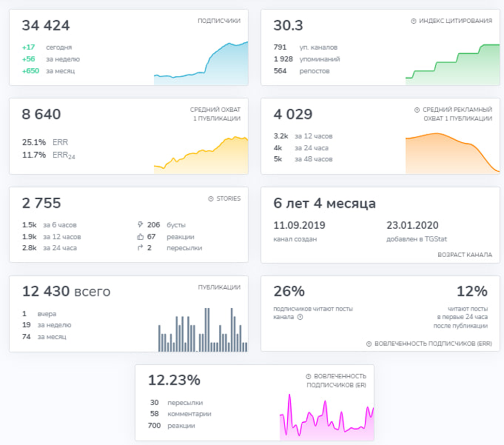The height and width of the screenshot is (445, 504).
Task: Click the '2.8k за 24 часа' row
Action: click(49, 248)
